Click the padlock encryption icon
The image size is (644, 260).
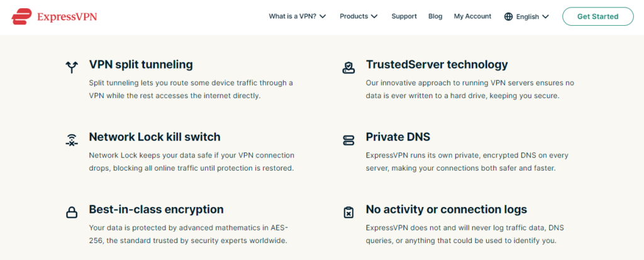[x=72, y=212]
